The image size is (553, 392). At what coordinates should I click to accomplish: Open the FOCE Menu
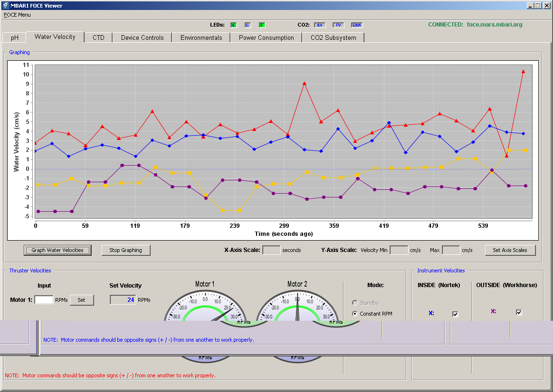tap(17, 15)
